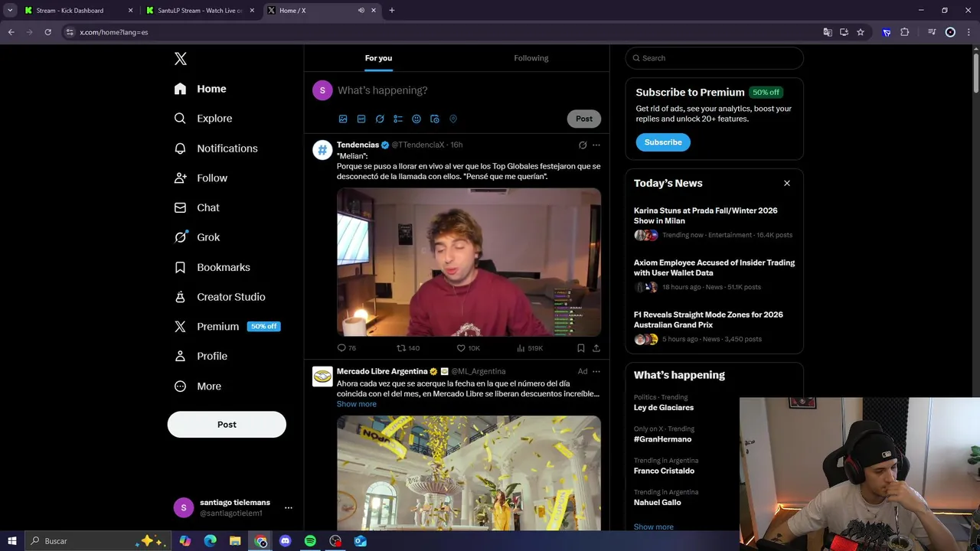
Task: Click the Grok enhance compose icon
Action: pyautogui.click(x=380, y=119)
